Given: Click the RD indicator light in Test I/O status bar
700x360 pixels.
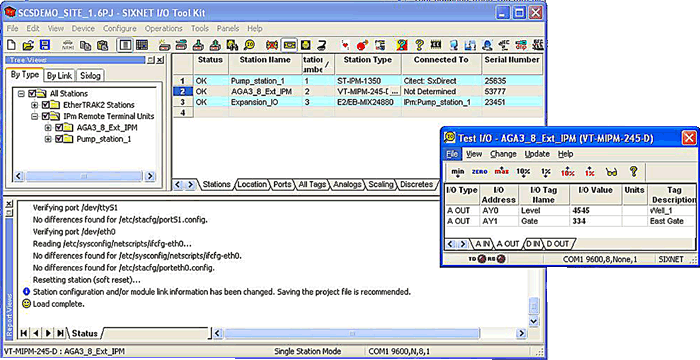Looking at the screenshot, I should tap(501, 259).
